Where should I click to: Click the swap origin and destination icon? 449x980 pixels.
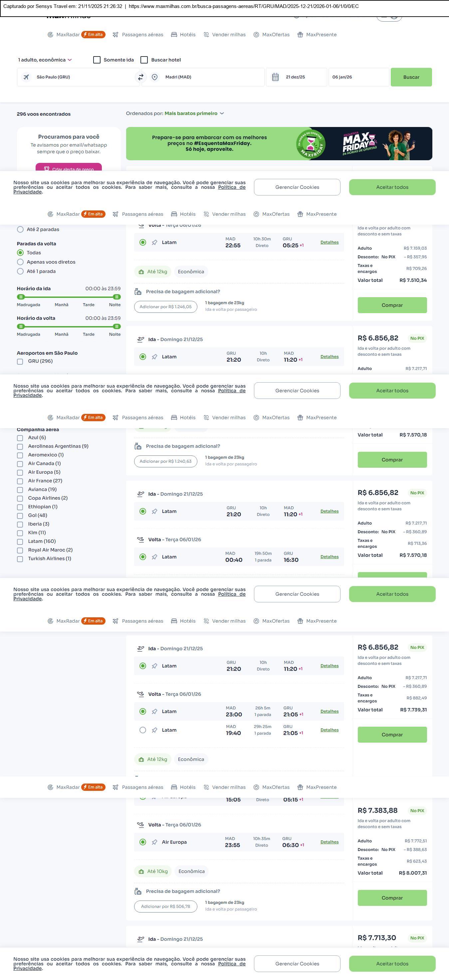(x=140, y=77)
